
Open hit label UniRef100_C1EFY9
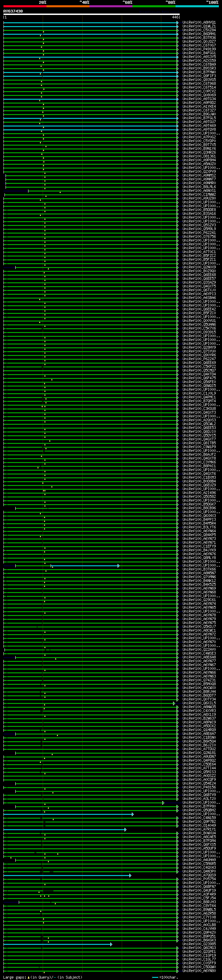pos(199,546)
